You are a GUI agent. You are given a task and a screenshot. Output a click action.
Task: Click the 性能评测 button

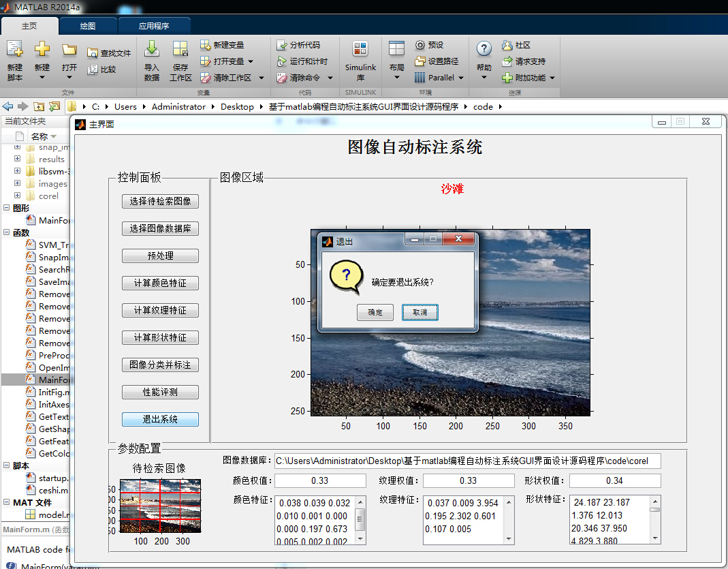click(160, 392)
